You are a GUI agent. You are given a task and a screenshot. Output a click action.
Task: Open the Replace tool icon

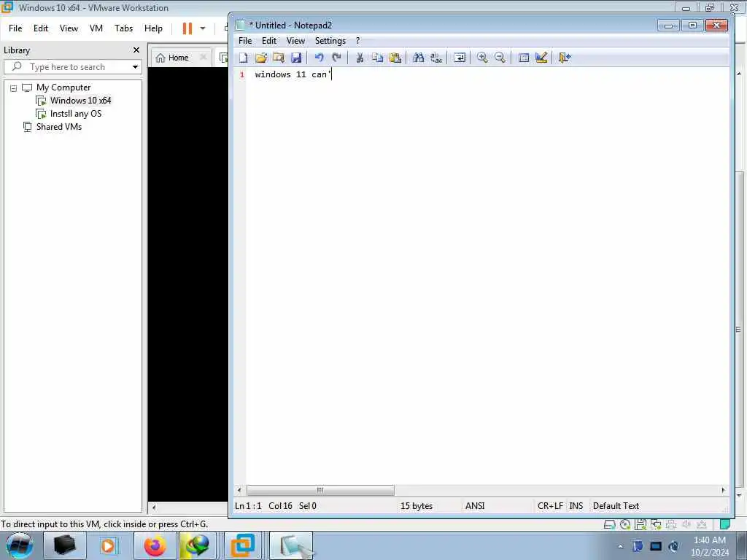click(436, 58)
